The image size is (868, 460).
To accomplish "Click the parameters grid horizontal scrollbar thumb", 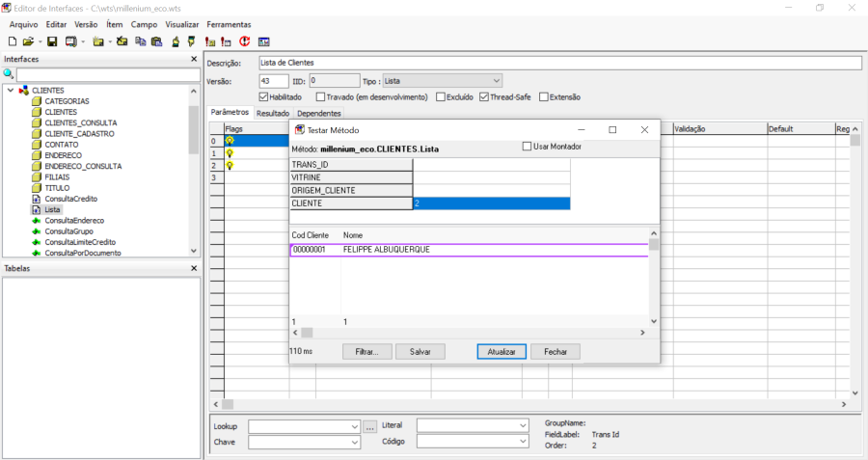I will coord(228,404).
